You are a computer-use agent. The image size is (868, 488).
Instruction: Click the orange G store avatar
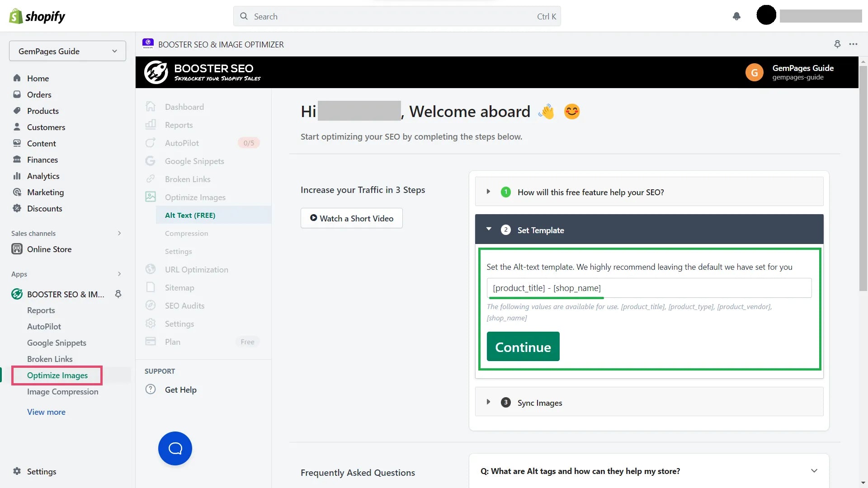coord(754,72)
